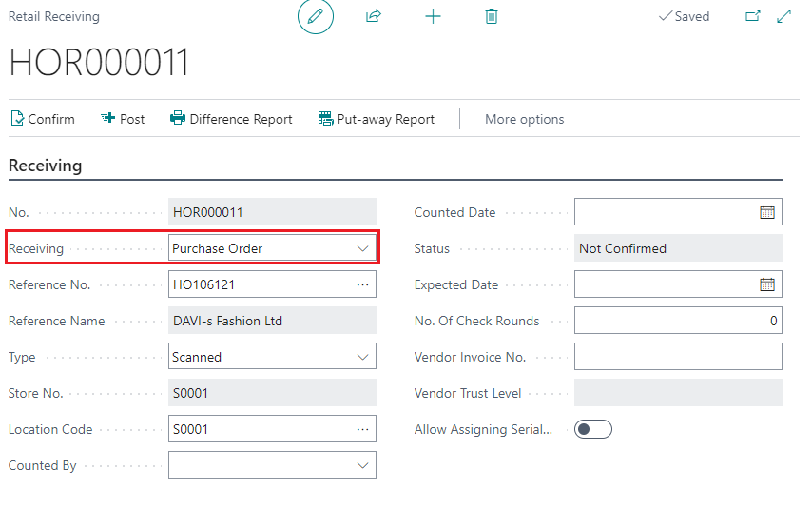Create new record with plus icon
The height and width of the screenshot is (509, 812).
(x=433, y=16)
